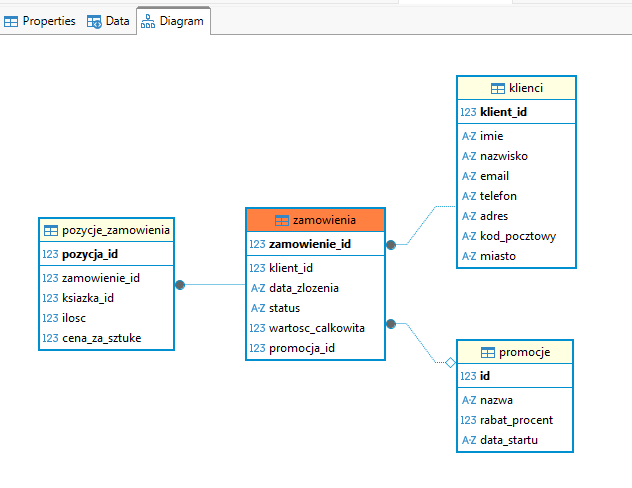The width and height of the screenshot is (632, 488).
Task: Click the table icon in klienci header
Action: (497, 89)
